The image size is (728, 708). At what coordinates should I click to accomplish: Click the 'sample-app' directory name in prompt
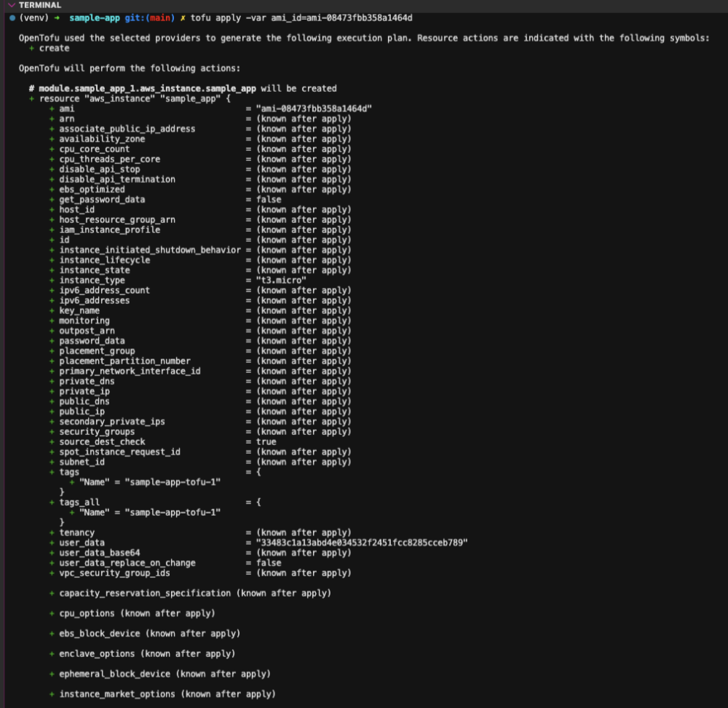pos(95,17)
